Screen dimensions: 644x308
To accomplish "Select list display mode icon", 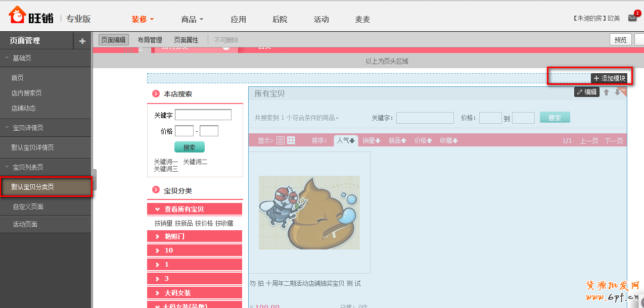I will 280,140.
